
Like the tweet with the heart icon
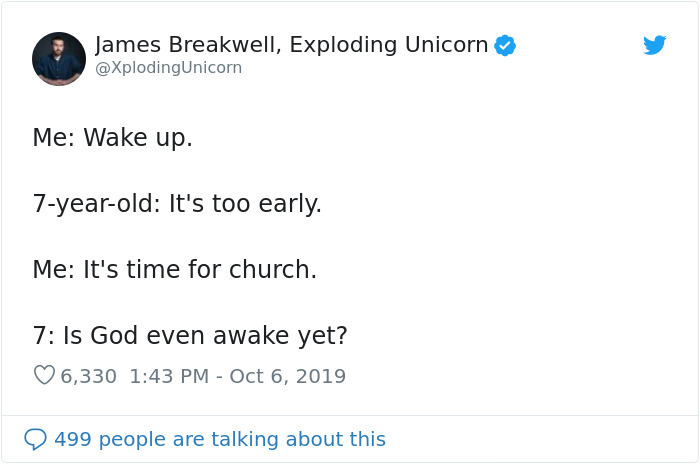pyautogui.click(x=44, y=376)
